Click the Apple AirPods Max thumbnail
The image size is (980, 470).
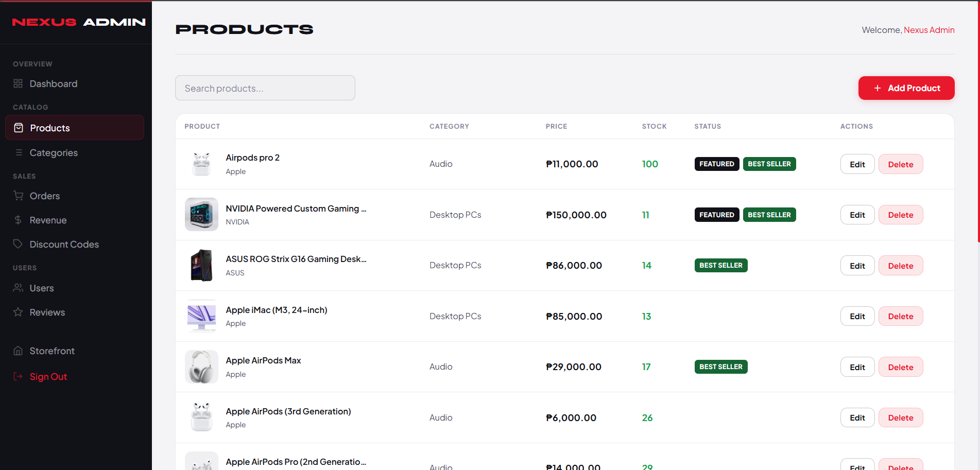click(x=201, y=367)
